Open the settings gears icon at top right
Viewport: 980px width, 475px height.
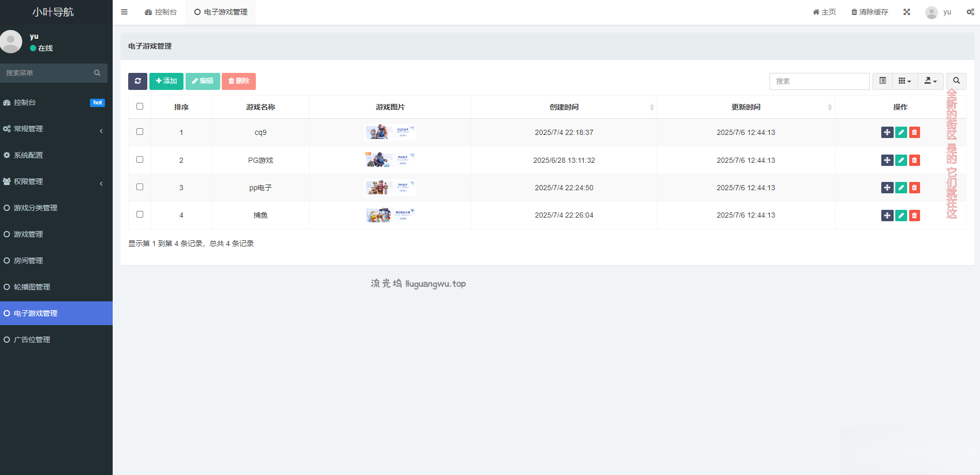click(970, 12)
